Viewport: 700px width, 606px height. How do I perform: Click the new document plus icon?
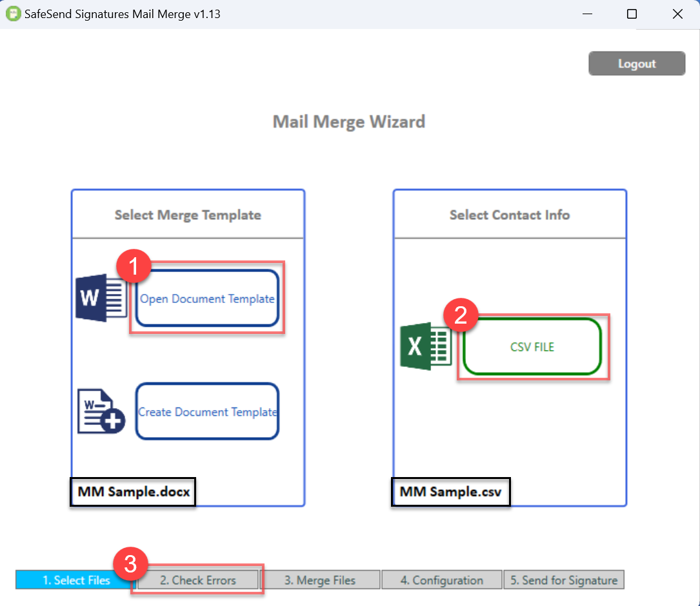point(101,411)
